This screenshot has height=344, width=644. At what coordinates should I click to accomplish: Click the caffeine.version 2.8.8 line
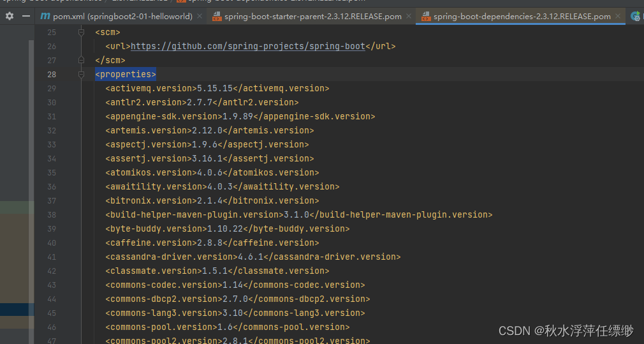point(212,243)
